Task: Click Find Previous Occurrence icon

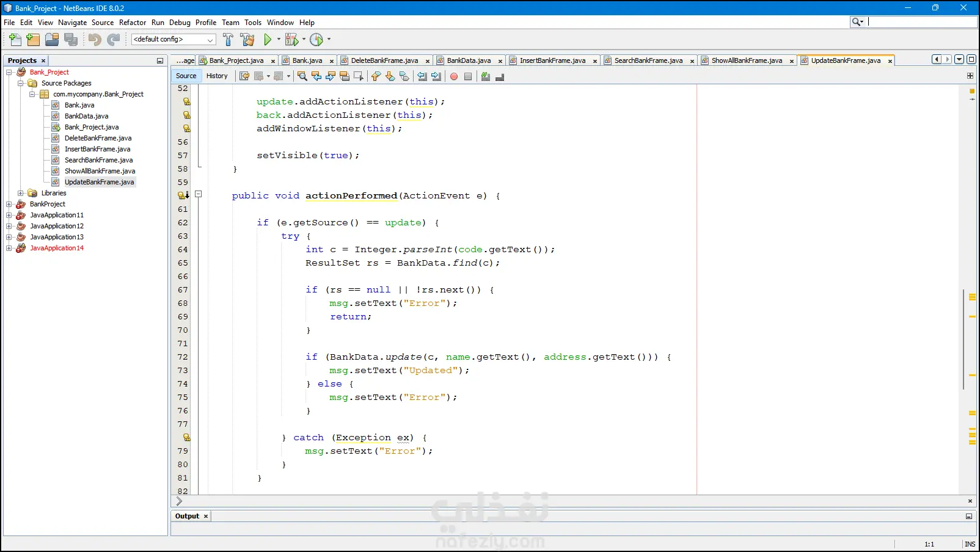Action: click(x=316, y=76)
